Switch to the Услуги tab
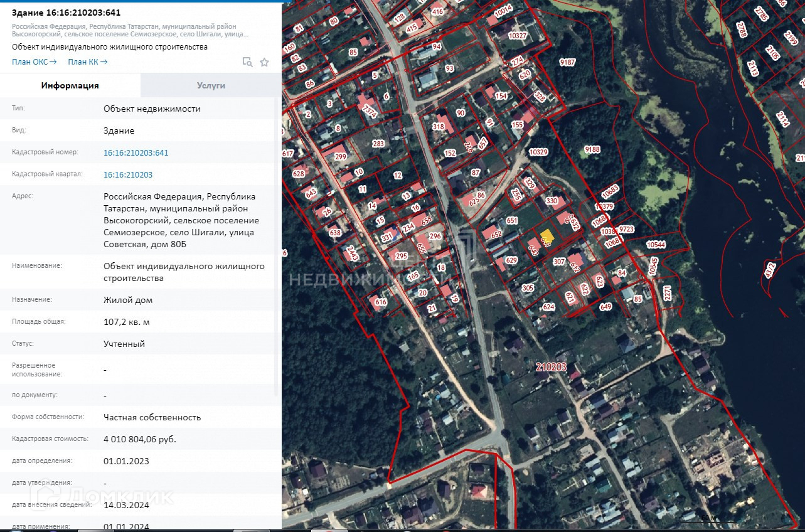 point(211,85)
